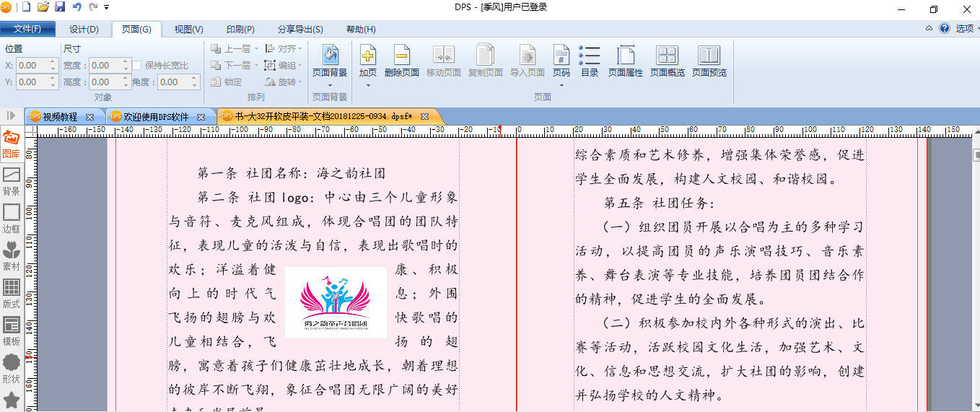This screenshot has height=412, width=980.
Task: Open the 形状 shapes sidebar panel
Action: [11, 369]
